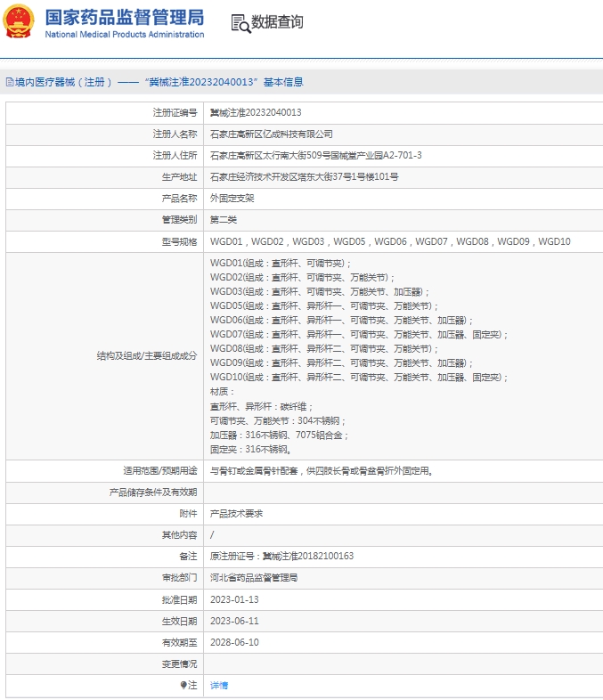Click the WGD02 composition line
This screenshot has height=700, width=603.
point(302,278)
